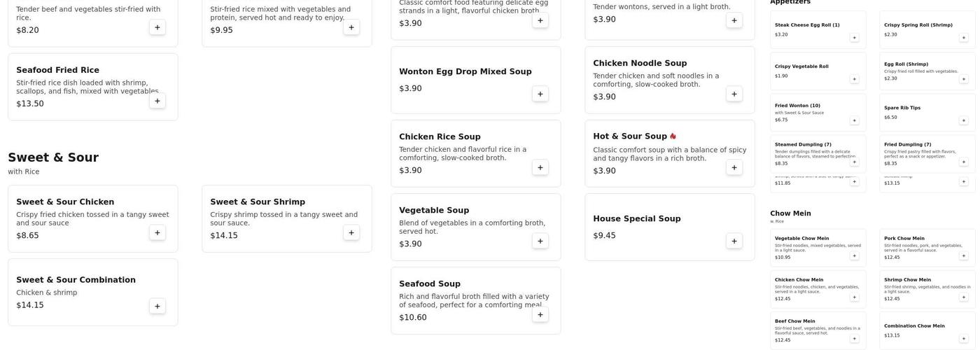Add Spare Rib Tips to cart

(x=963, y=120)
